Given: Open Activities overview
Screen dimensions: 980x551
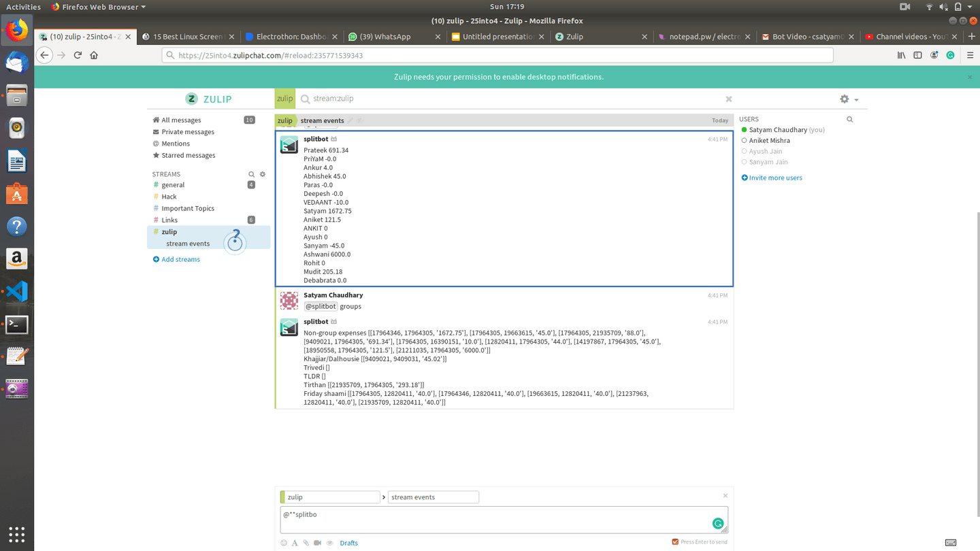Looking at the screenshot, I should click(x=24, y=7).
